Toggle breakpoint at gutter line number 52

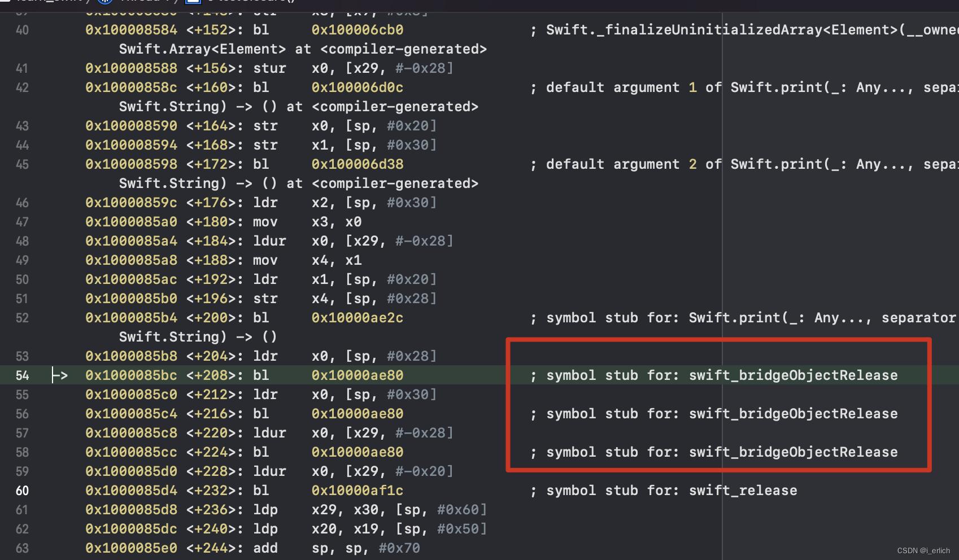tap(22, 318)
